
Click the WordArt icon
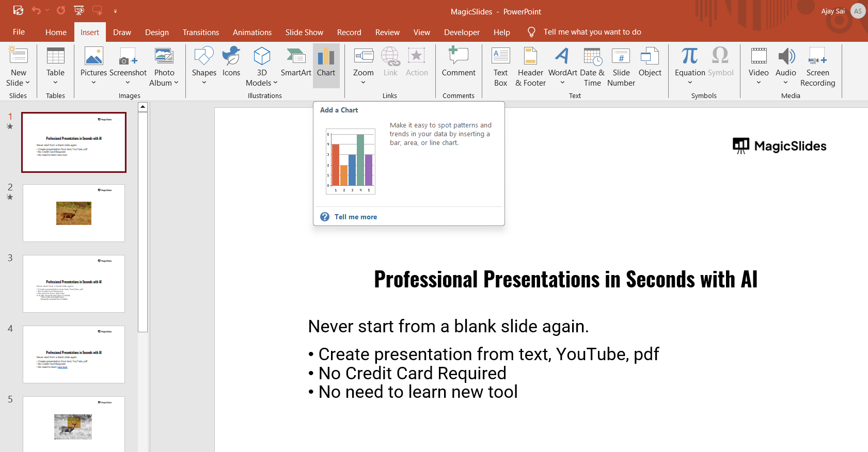[562, 57]
